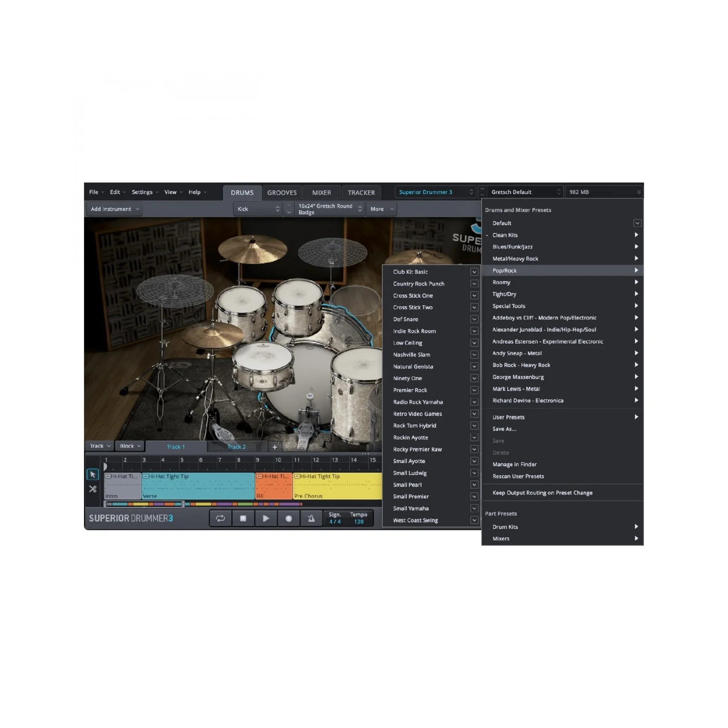The image size is (728, 728).
Task: Expand the Metal/Heavy Rock presets submenu
Action: coord(563,259)
